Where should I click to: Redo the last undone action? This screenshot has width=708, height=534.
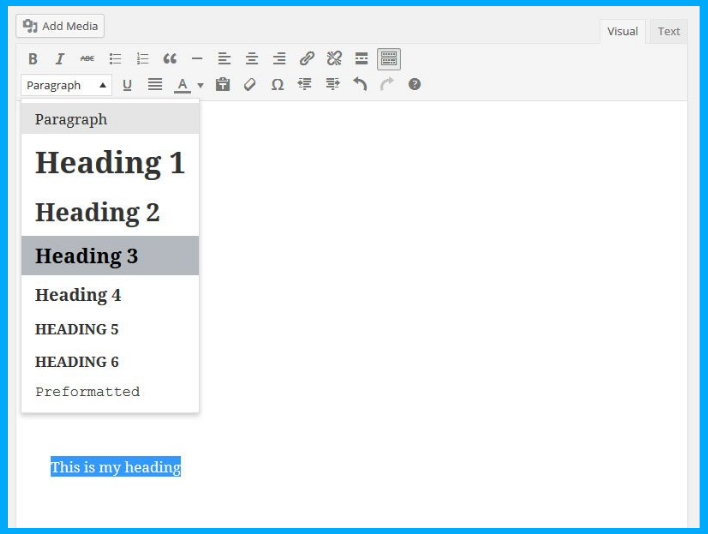387,84
